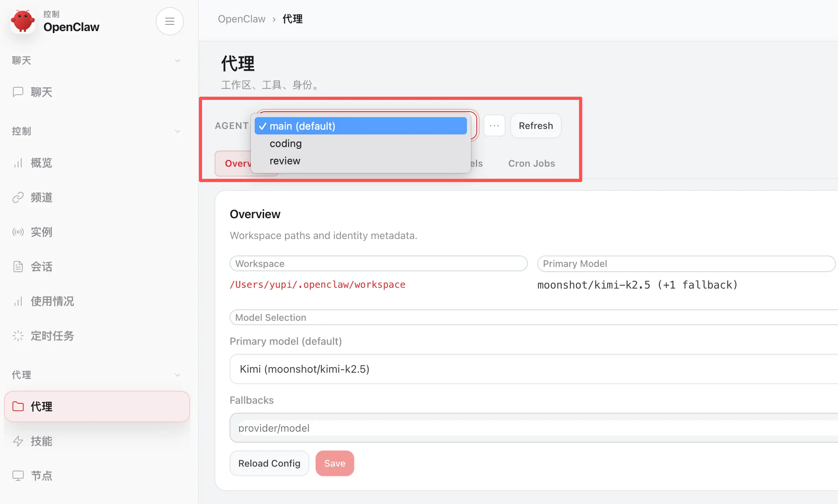
Task: Open 会话 sessions document icon item
Action: [x=41, y=267]
